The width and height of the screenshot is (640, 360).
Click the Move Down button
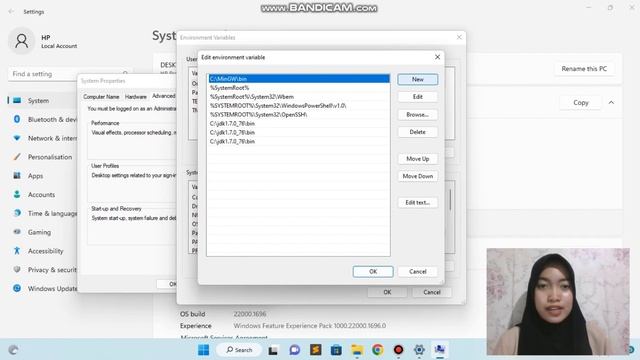(x=418, y=176)
